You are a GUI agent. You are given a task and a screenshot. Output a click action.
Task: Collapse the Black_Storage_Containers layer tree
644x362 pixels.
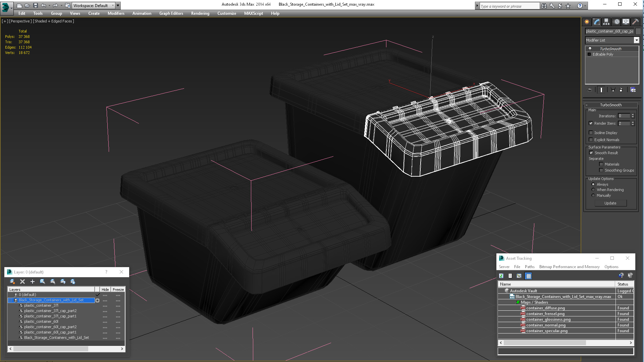(10, 300)
